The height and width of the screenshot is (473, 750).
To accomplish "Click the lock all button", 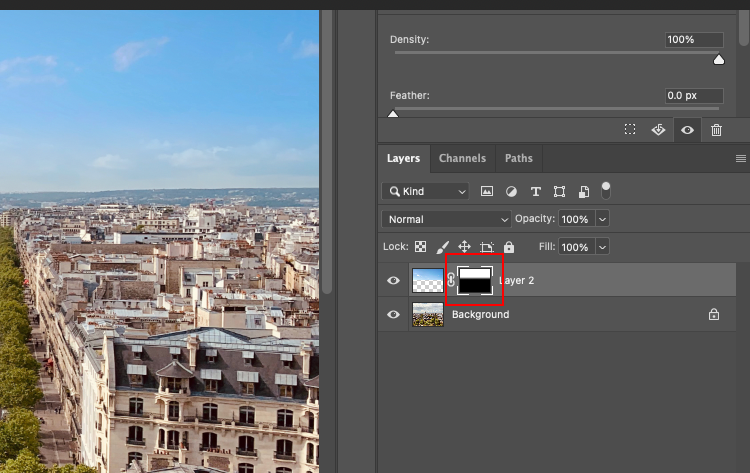I will click(x=509, y=247).
